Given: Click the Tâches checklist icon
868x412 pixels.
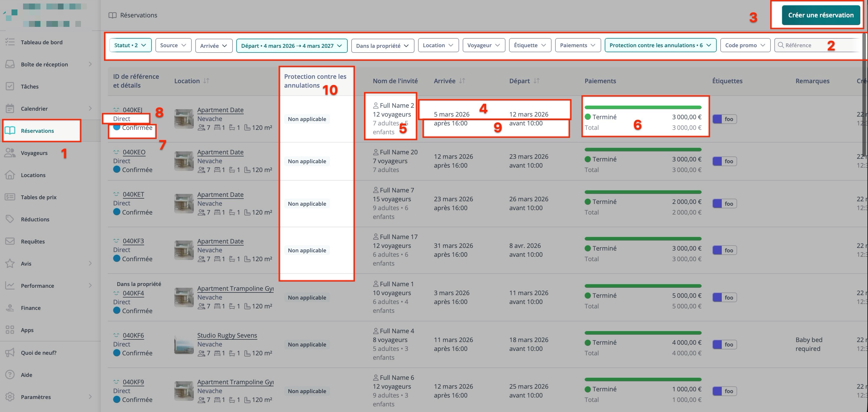Looking at the screenshot, I should [10, 86].
